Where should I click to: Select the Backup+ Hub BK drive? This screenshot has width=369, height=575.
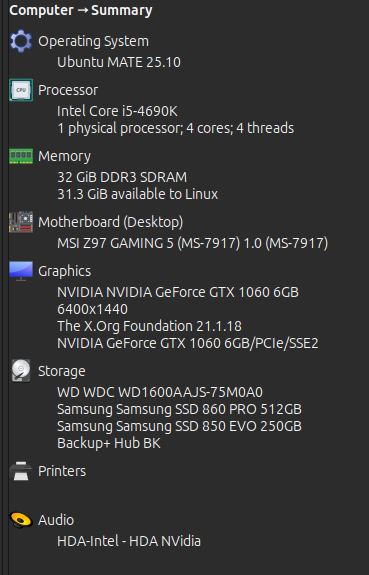pos(109,443)
